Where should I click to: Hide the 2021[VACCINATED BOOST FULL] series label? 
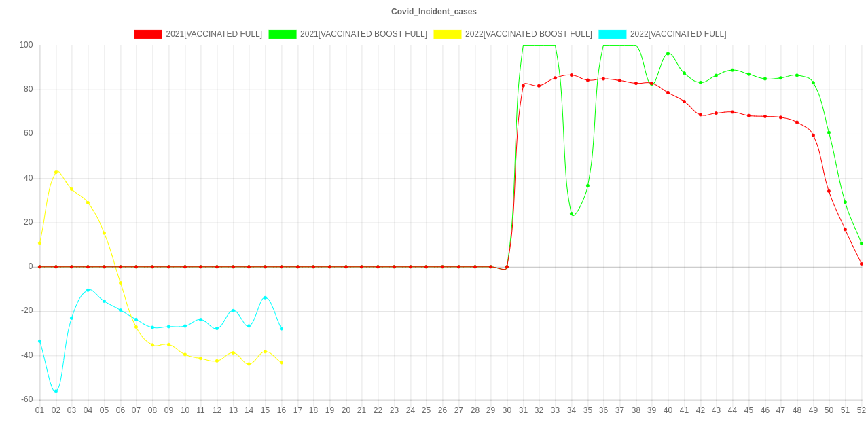pos(363,34)
